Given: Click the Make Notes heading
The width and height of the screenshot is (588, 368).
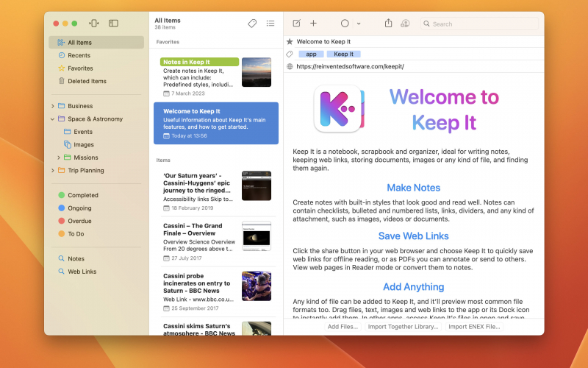Looking at the screenshot, I should 413,188.
